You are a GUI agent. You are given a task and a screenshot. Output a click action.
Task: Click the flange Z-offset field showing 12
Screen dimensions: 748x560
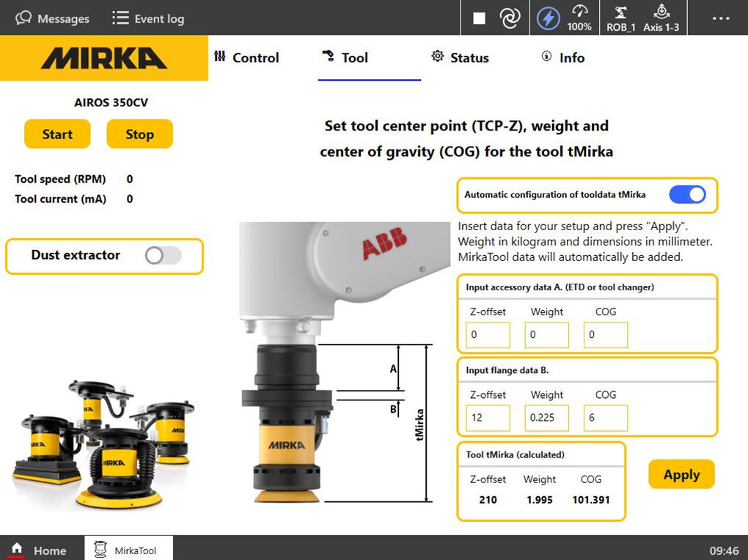click(488, 418)
